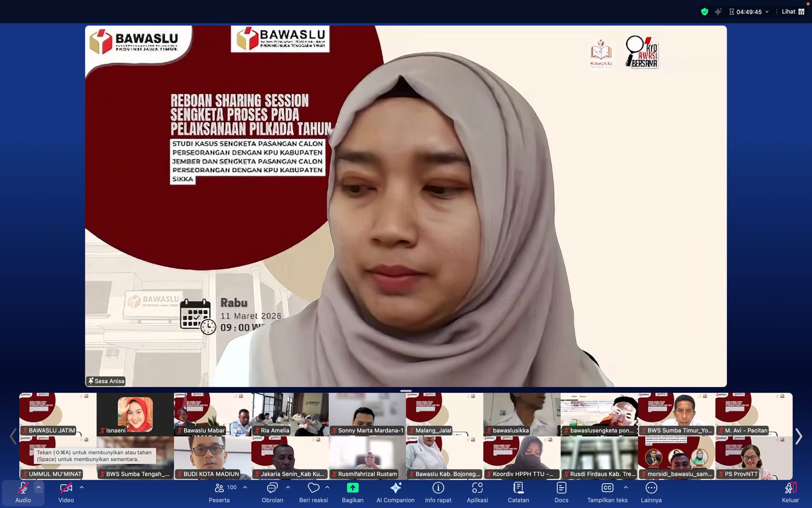Click the pinned Sasa Anisa name label
The image size is (812, 508).
click(106, 381)
